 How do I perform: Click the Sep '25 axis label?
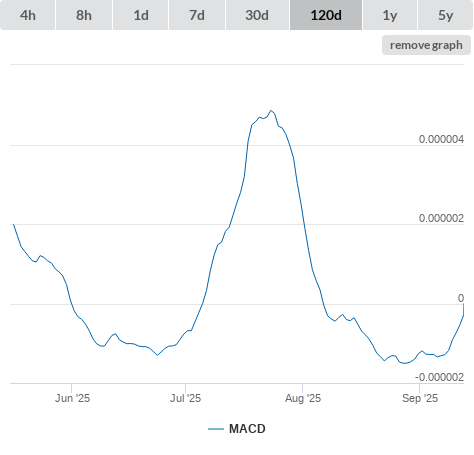420,398
